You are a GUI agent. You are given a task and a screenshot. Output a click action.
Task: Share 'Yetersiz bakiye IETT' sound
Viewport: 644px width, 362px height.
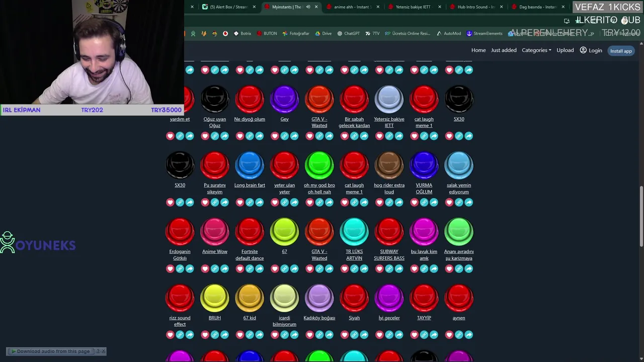[399, 136]
